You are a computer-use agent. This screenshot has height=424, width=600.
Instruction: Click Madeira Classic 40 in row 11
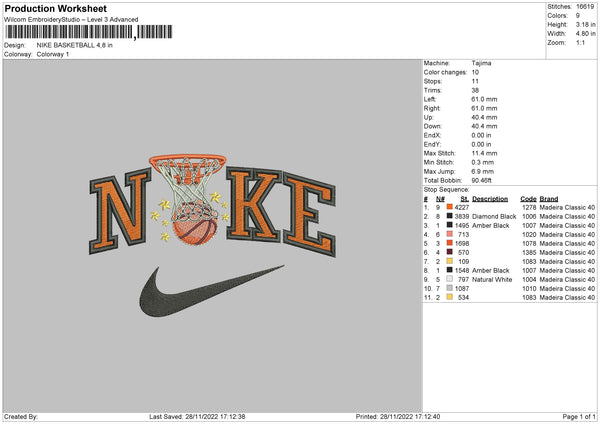(x=567, y=297)
